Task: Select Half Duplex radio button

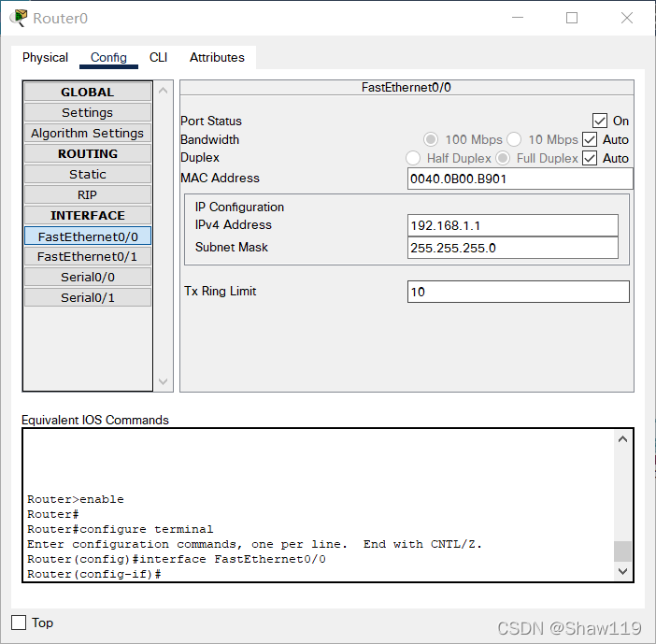Action: click(x=413, y=158)
